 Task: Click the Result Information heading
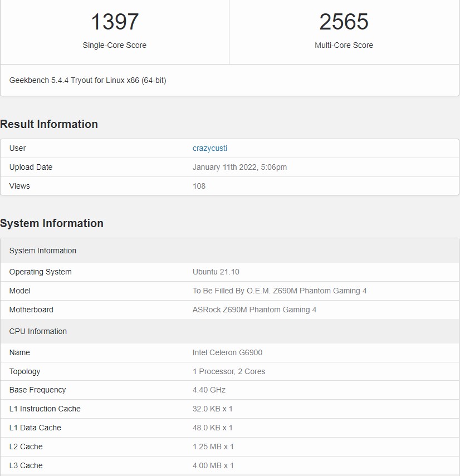pos(49,124)
